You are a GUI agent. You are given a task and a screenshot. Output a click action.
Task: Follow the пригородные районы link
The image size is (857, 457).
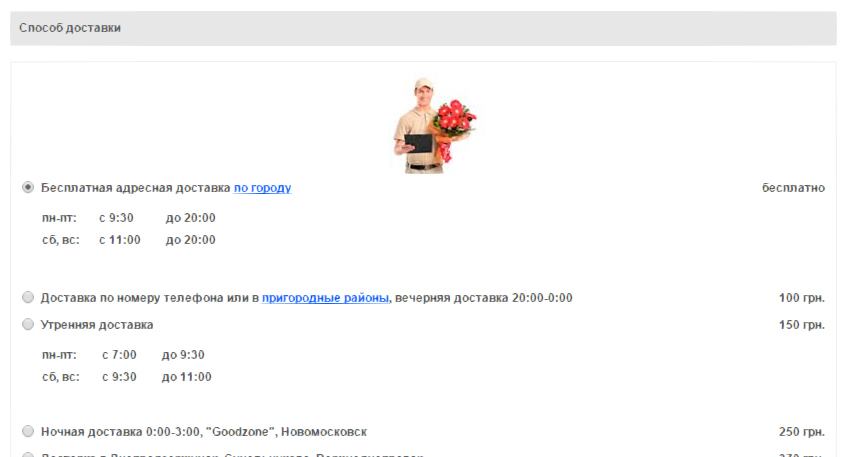325,298
